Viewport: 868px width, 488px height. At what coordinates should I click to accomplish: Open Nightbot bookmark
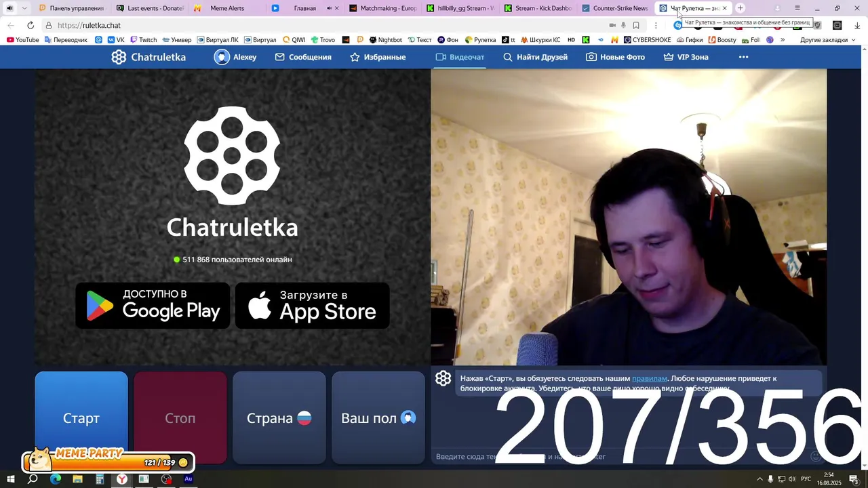(x=385, y=40)
